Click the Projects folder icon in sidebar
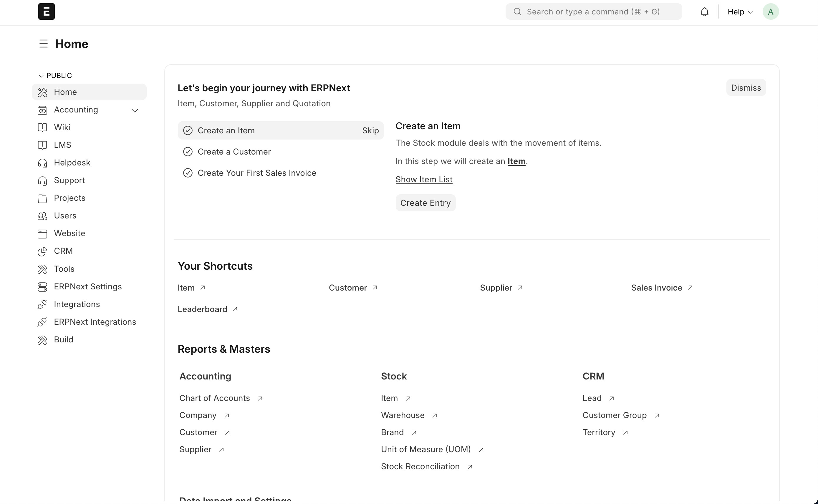Screen dimensions: 818x504 coord(42,198)
